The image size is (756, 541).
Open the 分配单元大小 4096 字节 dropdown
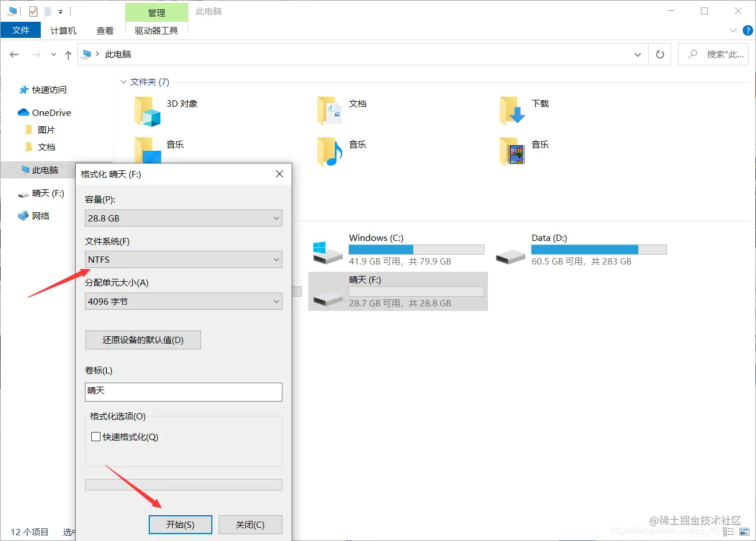[184, 301]
